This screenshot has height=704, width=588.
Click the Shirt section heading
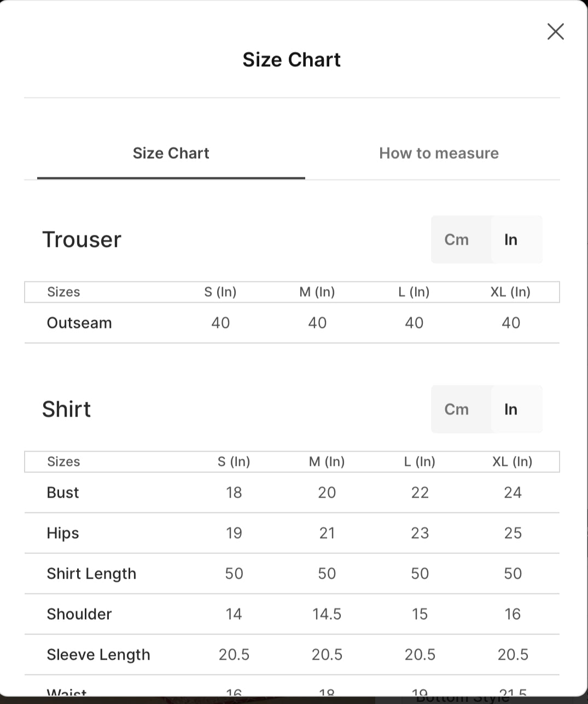66,409
